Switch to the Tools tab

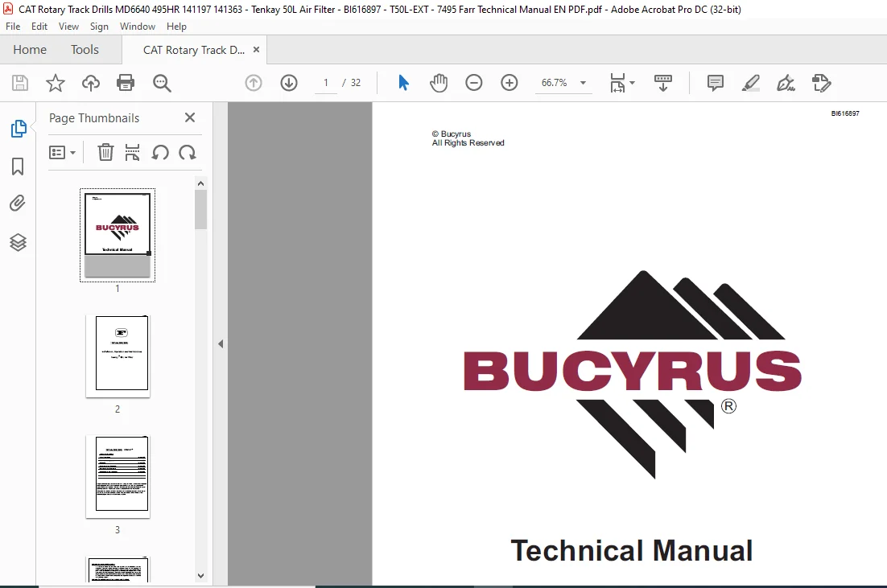[x=85, y=50]
